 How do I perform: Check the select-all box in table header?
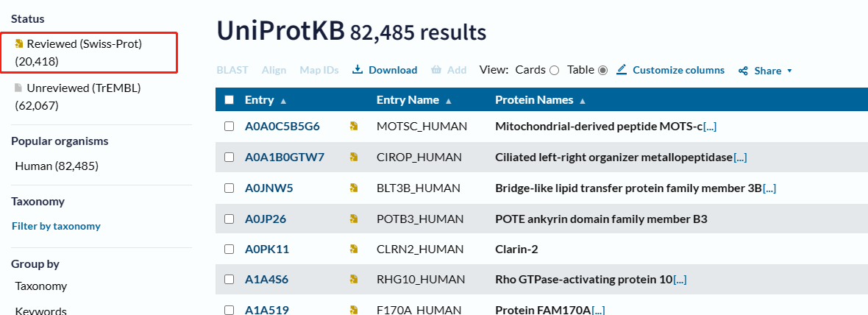(x=230, y=100)
